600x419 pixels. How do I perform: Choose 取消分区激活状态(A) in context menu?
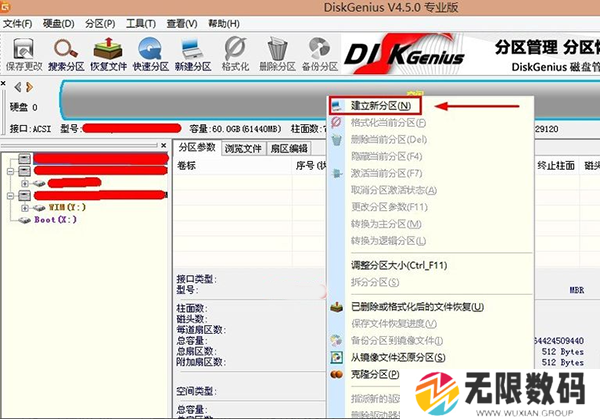click(394, 190)
